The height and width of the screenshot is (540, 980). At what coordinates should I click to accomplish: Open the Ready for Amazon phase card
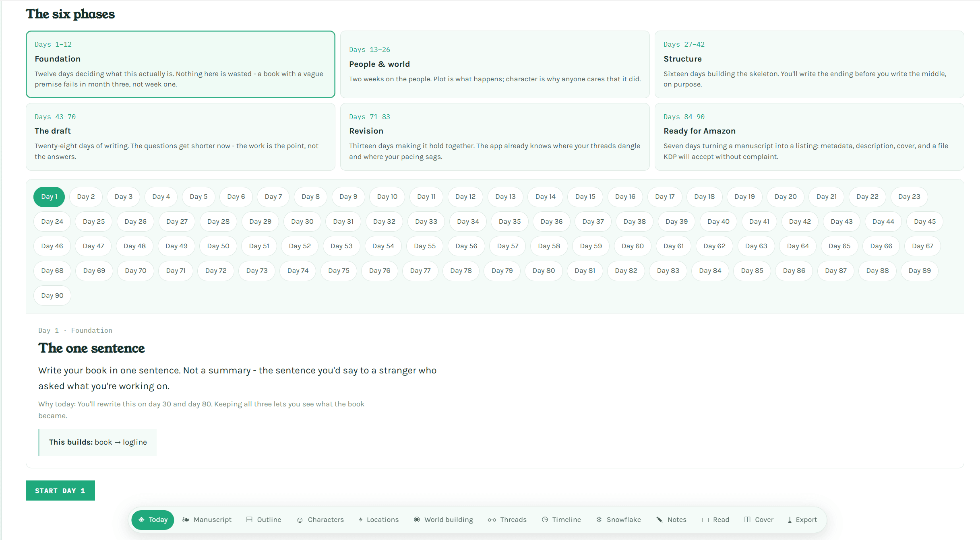coord(809,137)
